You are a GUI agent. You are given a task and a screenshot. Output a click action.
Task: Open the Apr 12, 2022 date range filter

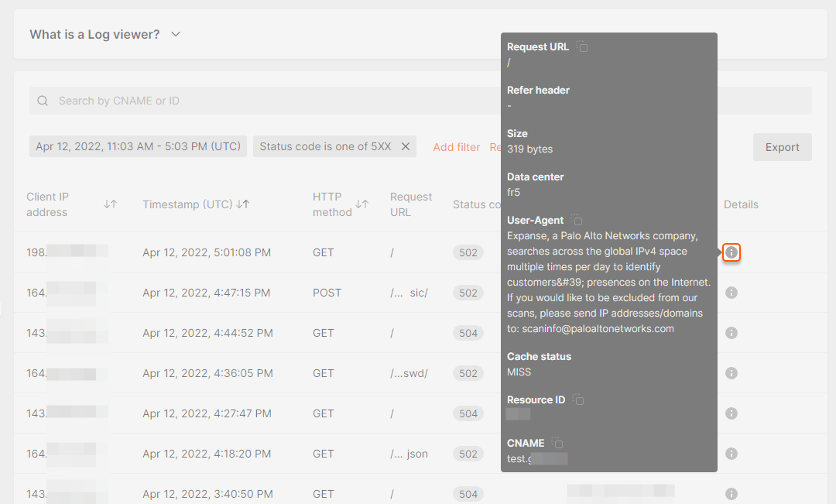point(139,146)
